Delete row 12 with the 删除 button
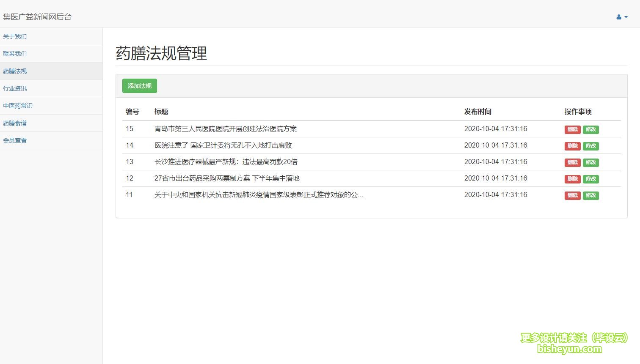The height and width of the screenshot is (364, 640). click(572, 179)
